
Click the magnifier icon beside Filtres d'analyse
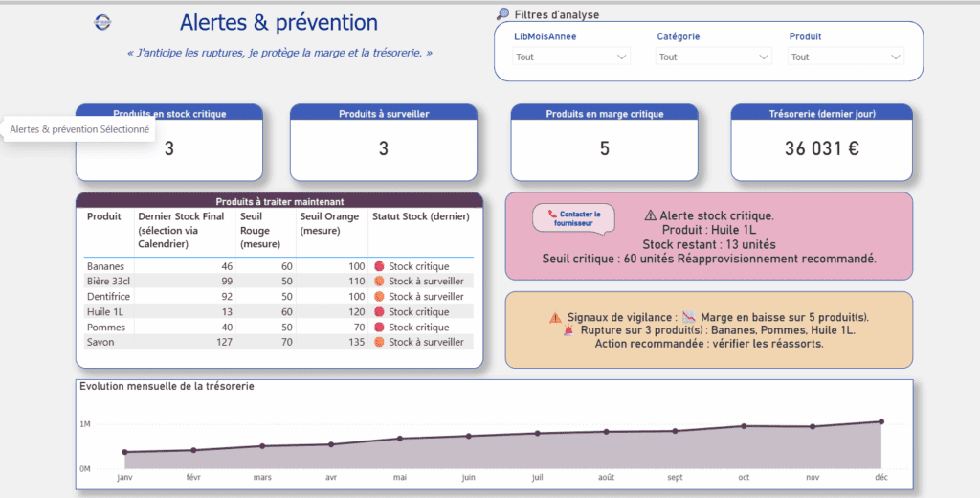click(x=503, y=14)
